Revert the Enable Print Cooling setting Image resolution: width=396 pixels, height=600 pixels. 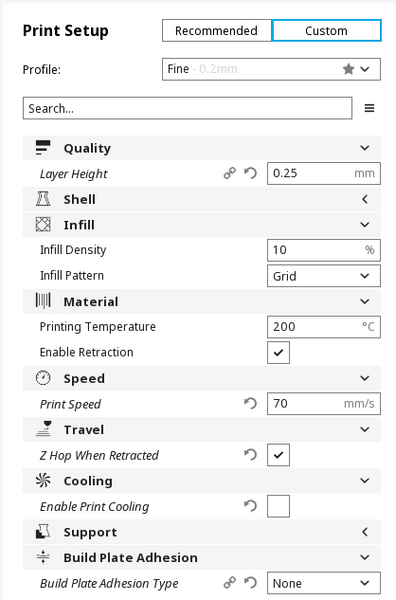pyautogui.click(x=250, y=506)
